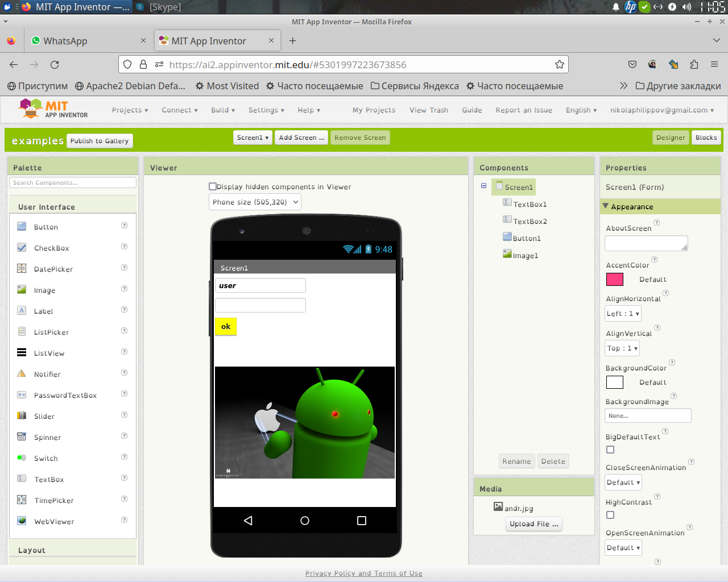Screen dimensions: 728x582
Task: Click the BackgroundColor white swatch
Action: click(615, 383)
